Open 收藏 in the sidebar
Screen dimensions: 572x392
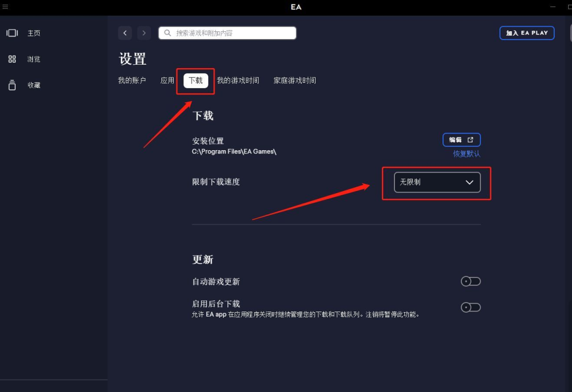point(34,85)
